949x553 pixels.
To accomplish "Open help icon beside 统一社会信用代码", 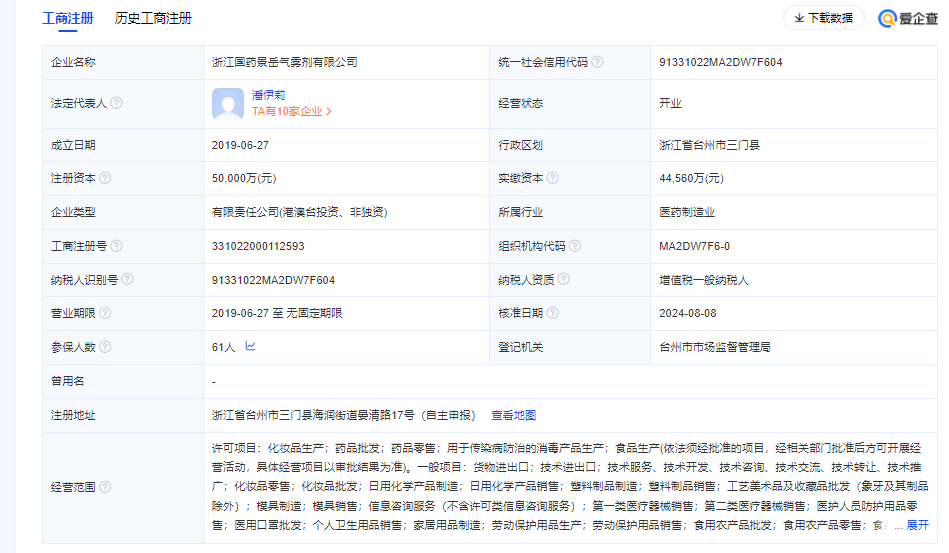I will [x=597, y=62].
